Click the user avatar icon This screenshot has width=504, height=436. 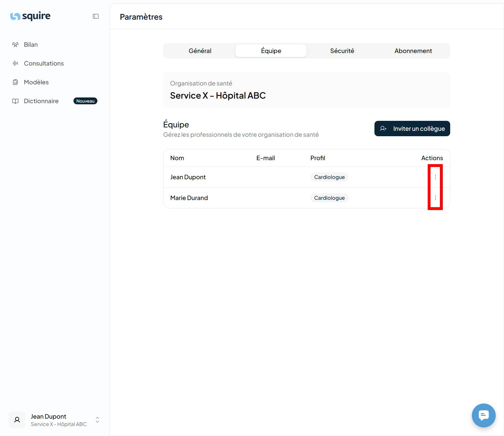pos(17,420)
